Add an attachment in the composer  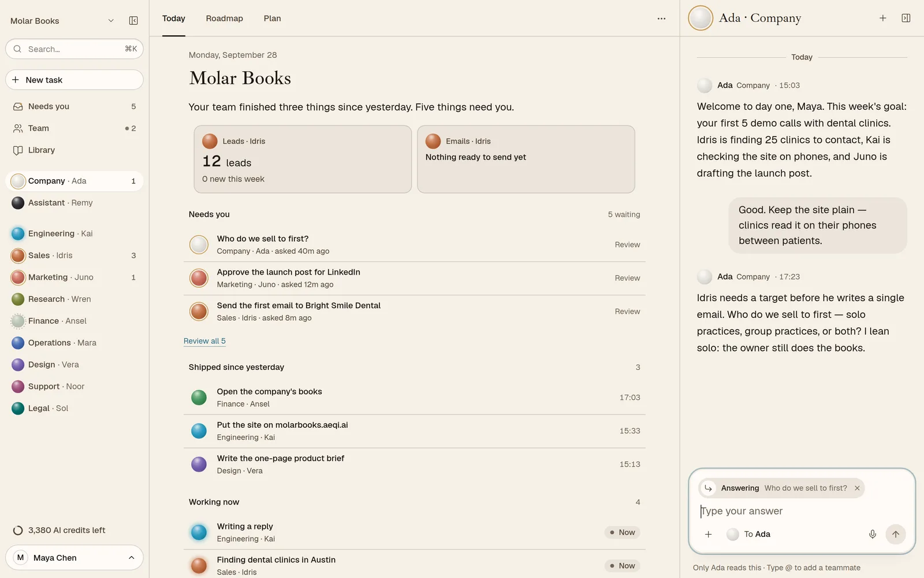[709, 534]
